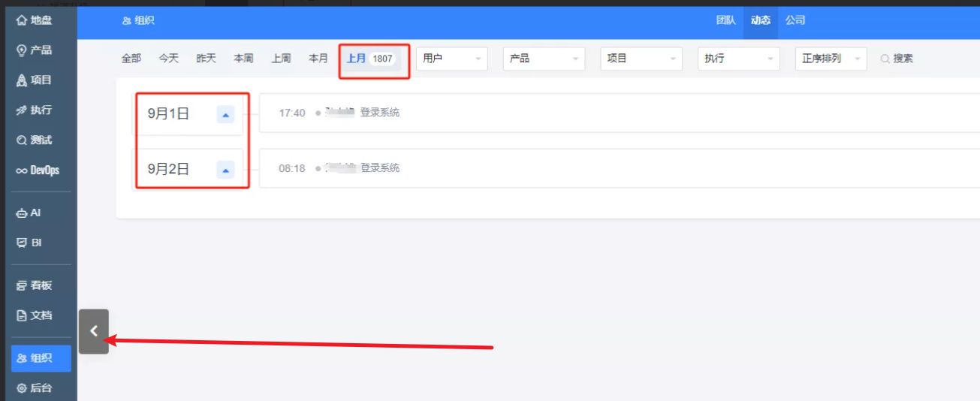Open the 项目 filter dropdown

641,59
